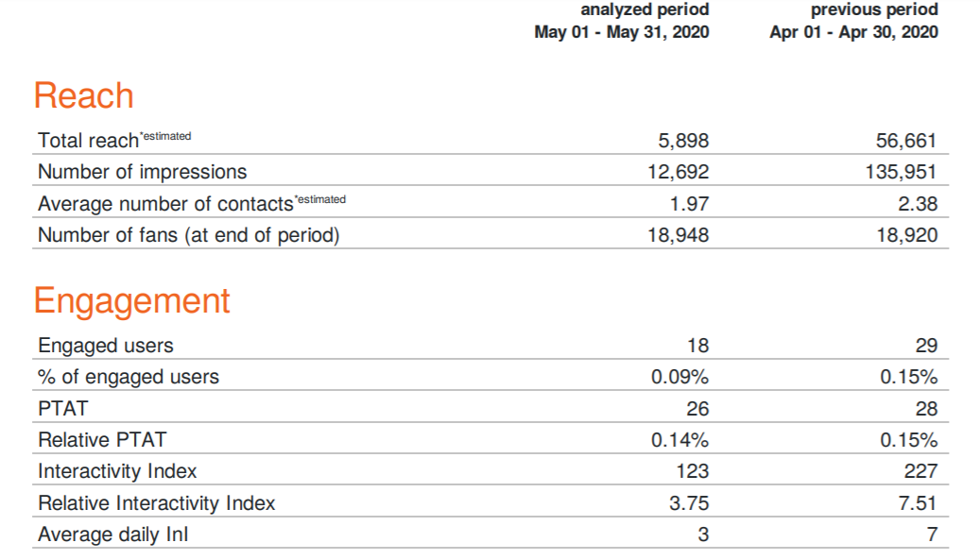Select the previous period column header
Image resolution: width=980 pixels, height=560 pixels.
point(874,10)
